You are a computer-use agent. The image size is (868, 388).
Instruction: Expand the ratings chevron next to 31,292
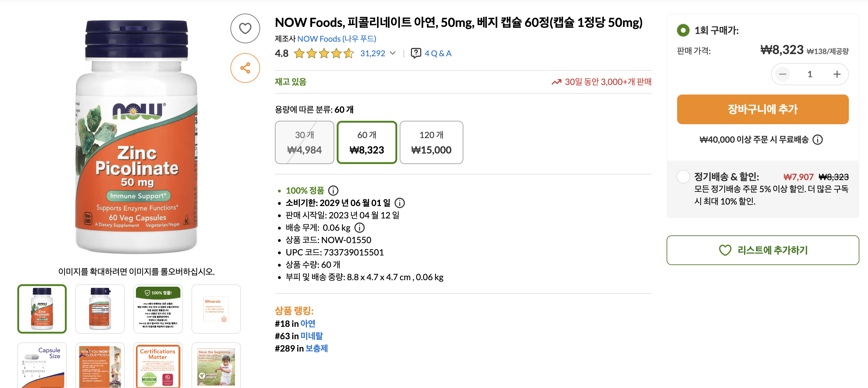[x=393, y=53]
